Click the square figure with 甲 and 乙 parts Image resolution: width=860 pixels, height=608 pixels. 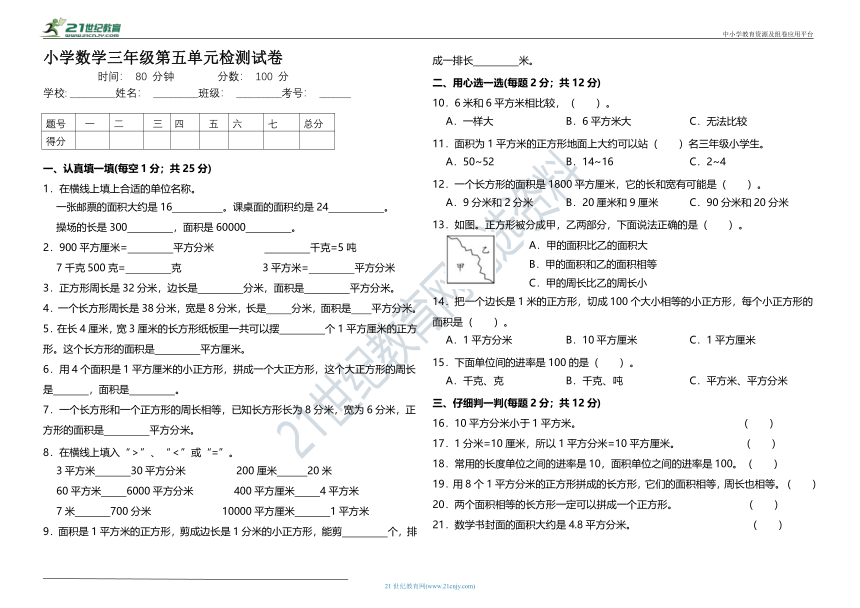point(471,260)
